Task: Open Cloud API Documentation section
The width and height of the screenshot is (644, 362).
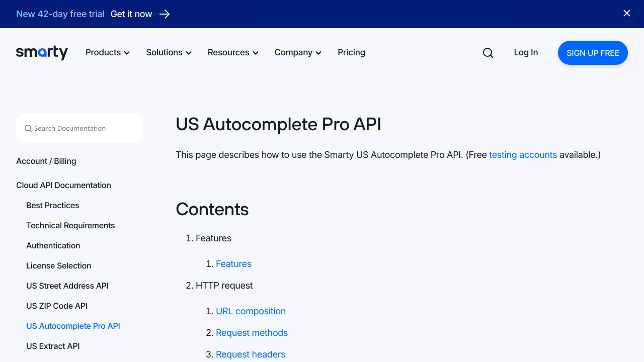Action: point(63,185)
